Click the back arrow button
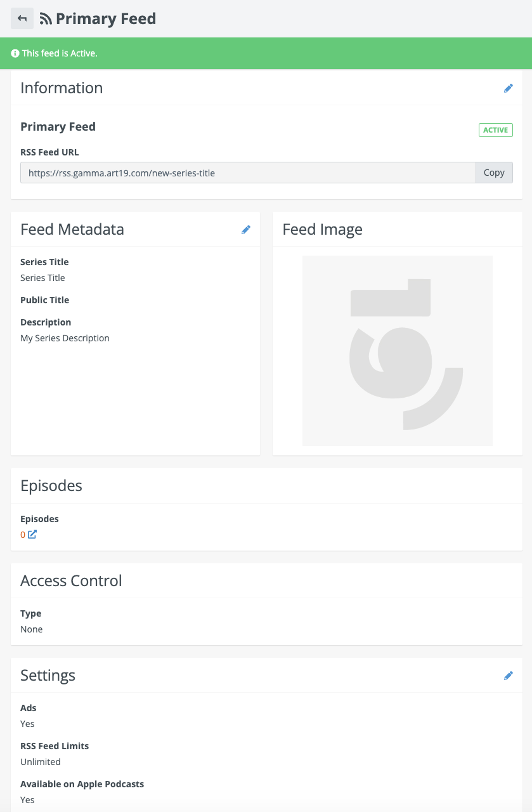The height and width of the screenshot is (812, 532). tap(22, 18)
